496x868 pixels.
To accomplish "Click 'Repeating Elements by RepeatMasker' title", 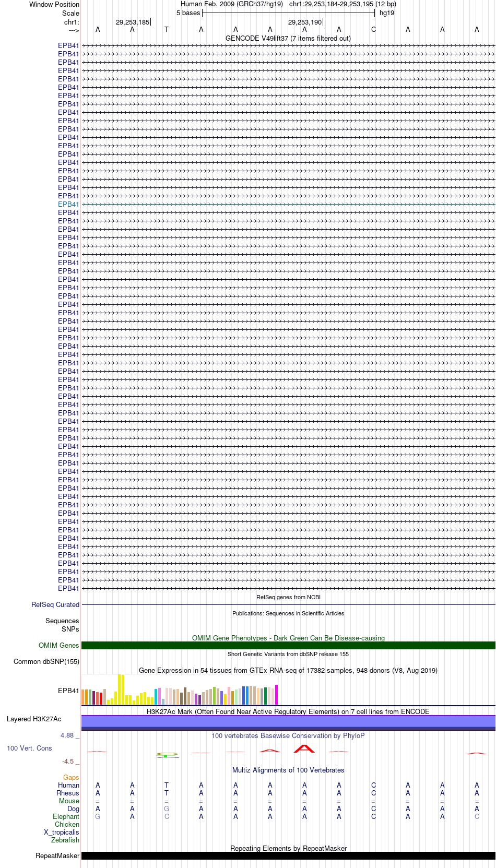I will point(288,848).
